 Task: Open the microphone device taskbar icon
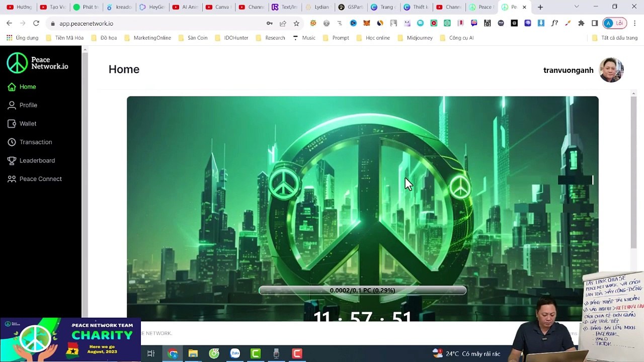tap(276, 353)
